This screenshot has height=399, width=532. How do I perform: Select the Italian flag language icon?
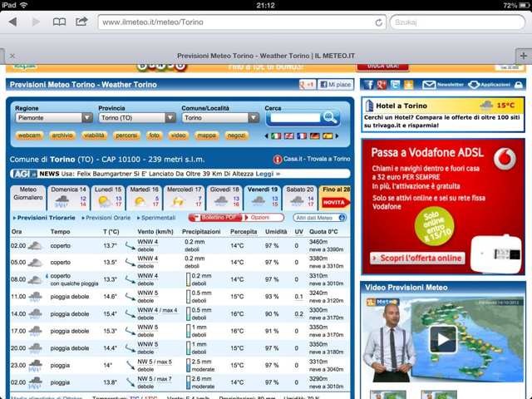(x=276, y=135)
